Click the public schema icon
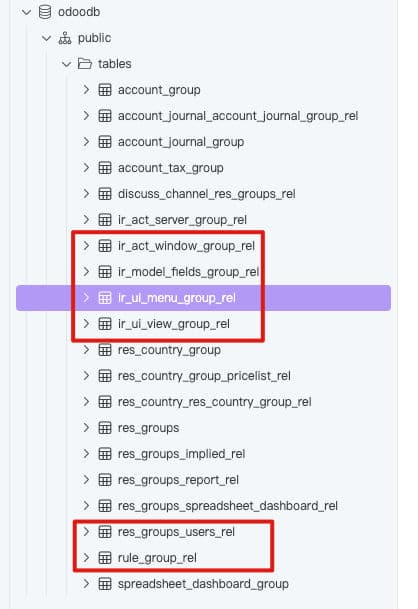This screenshot has width=418, height=609. coord(65,38)
